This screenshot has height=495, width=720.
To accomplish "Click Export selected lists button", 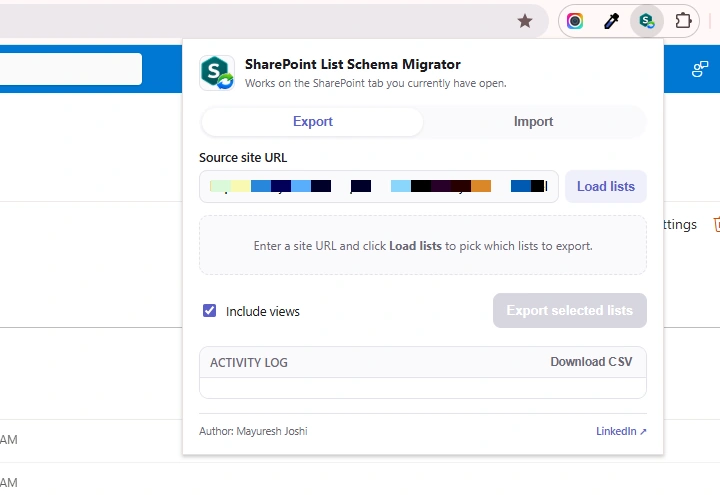I will pos(570,310).
